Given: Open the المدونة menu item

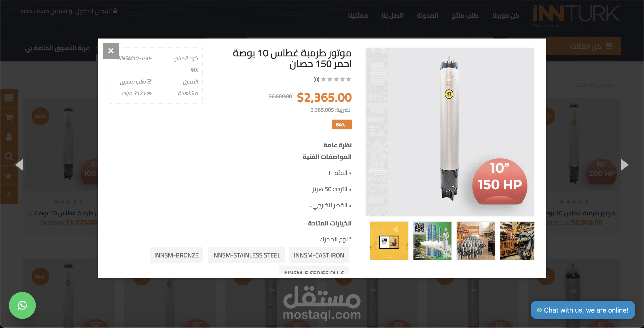Looking at the screenshot, I should coord(427,15).
